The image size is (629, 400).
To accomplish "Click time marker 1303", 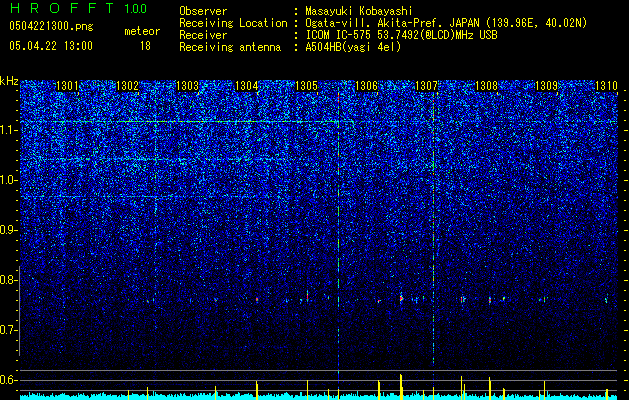I will click(187, 85).
